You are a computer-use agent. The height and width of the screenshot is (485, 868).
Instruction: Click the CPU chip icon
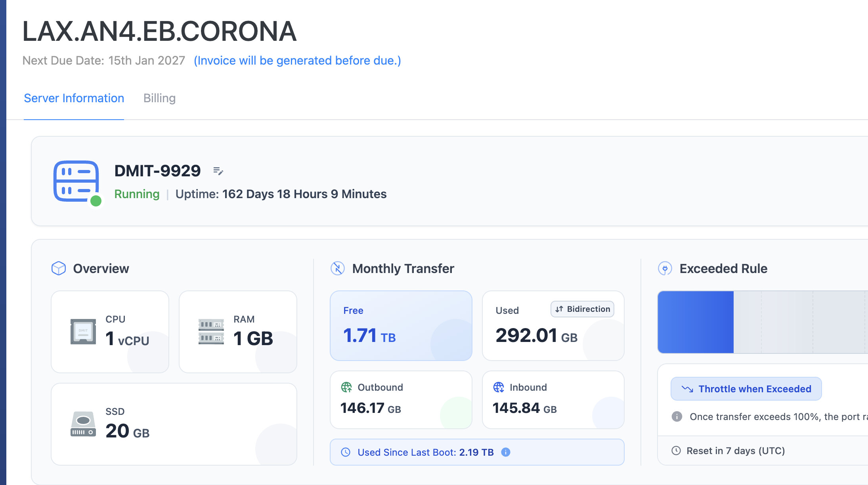83,331
